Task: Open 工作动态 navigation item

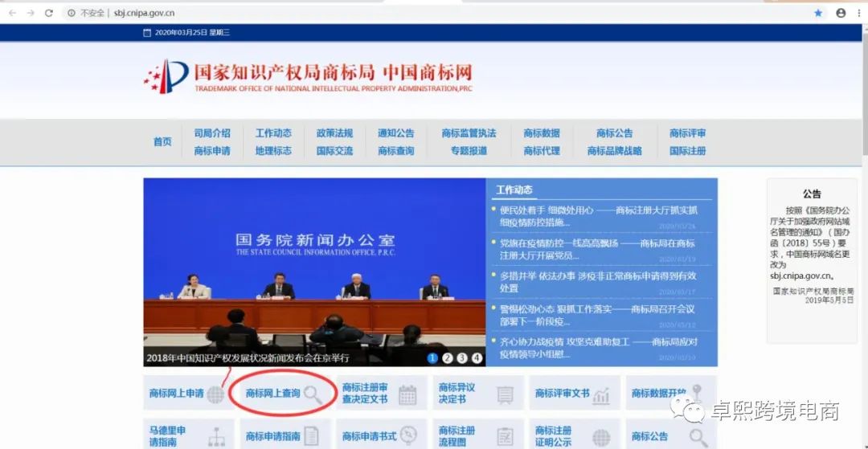Action: (273, 133)
